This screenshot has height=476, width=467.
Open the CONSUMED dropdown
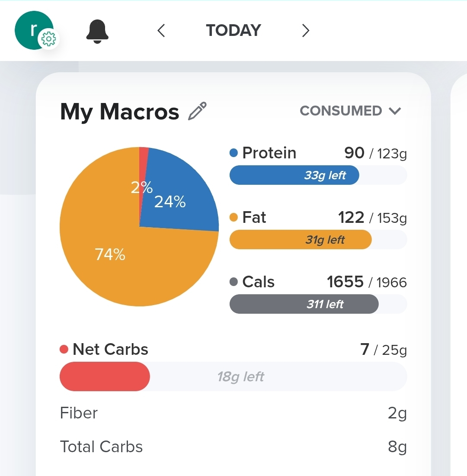(x=350, y=111)
